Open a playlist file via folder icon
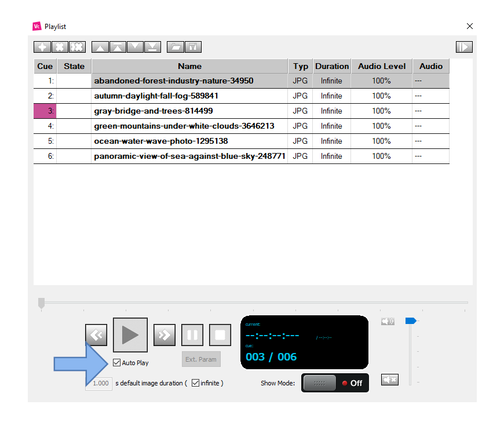This screenshot has height=426, width=504. click(x=176, y=48)
